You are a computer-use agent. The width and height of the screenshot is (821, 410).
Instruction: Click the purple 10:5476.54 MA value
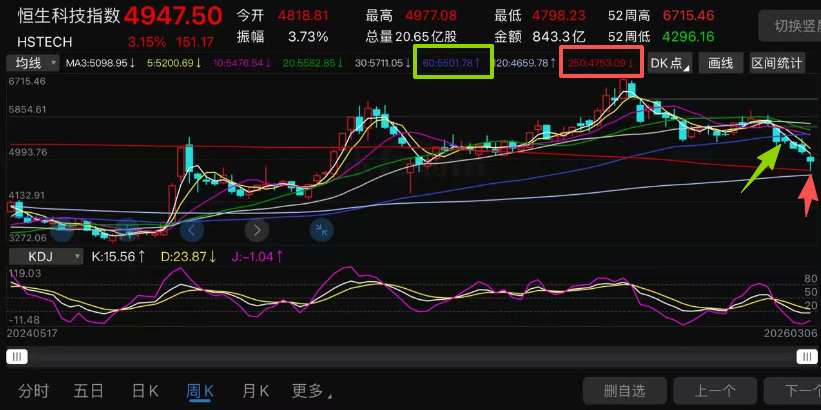click(242, 64)
